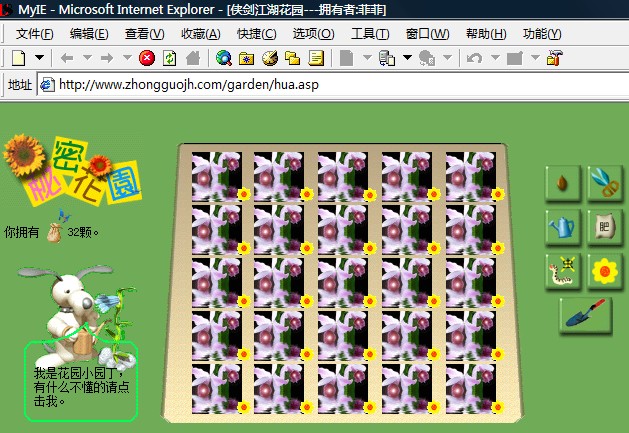Click the 地址 address label
This screenshot has height=433, width=629.
(20, 85)
